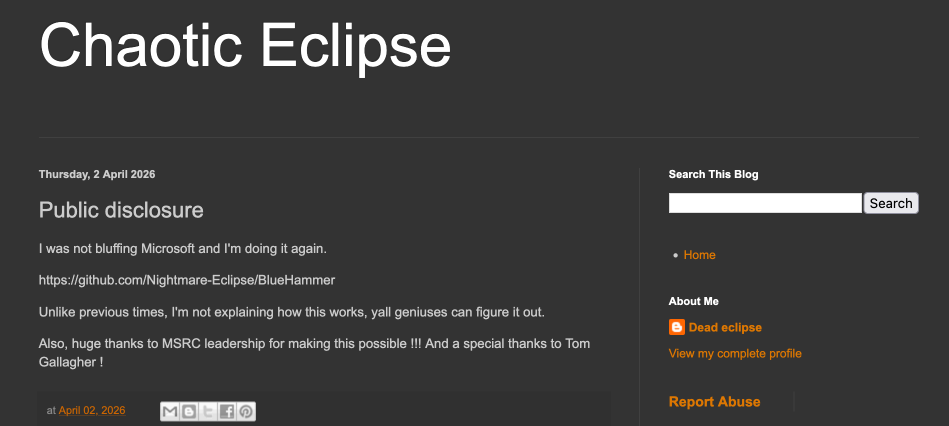
Task: Click the Thursday, 2 April 2026 date header
Action: click(97, 175)
